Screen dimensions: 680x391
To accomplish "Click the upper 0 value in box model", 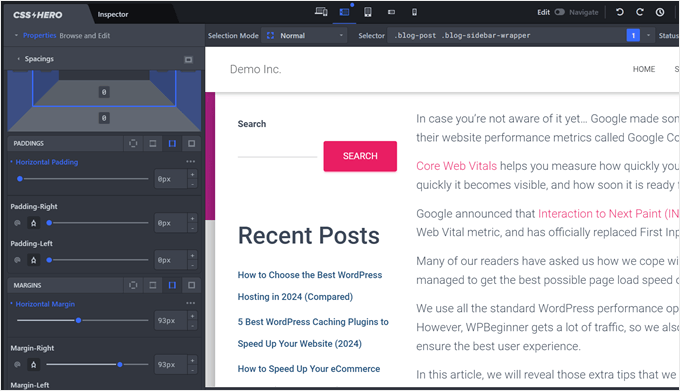I will (x=104, y=92).
